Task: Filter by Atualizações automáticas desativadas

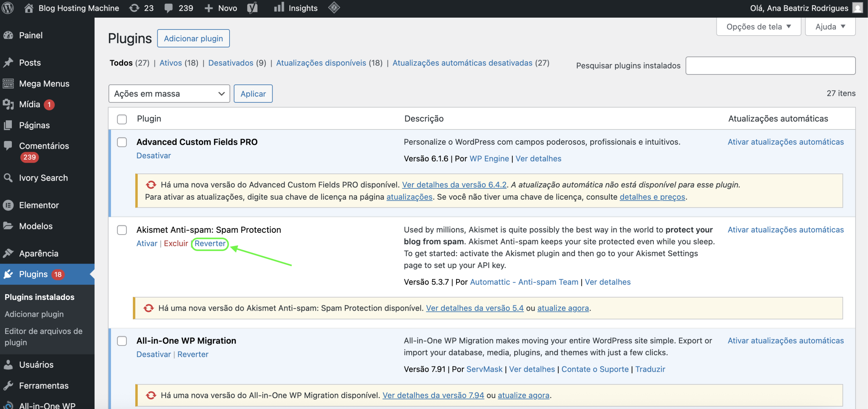Action: 462,63
